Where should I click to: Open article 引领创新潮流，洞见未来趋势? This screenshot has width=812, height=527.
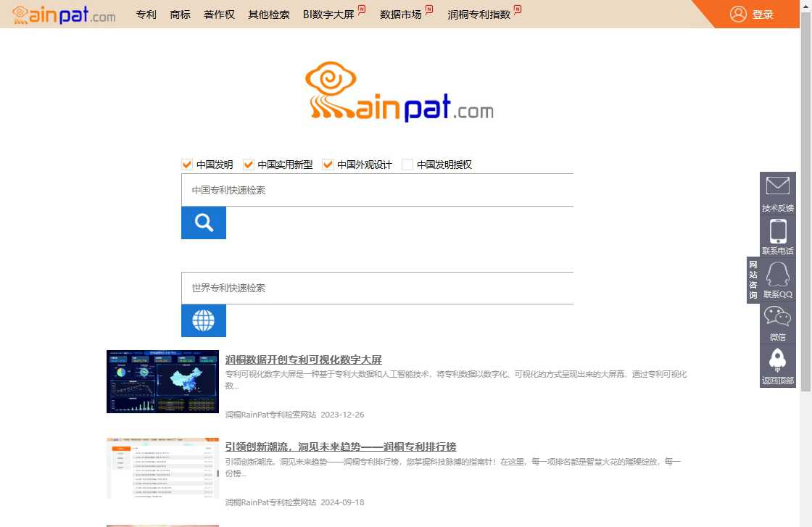point(341,447)
